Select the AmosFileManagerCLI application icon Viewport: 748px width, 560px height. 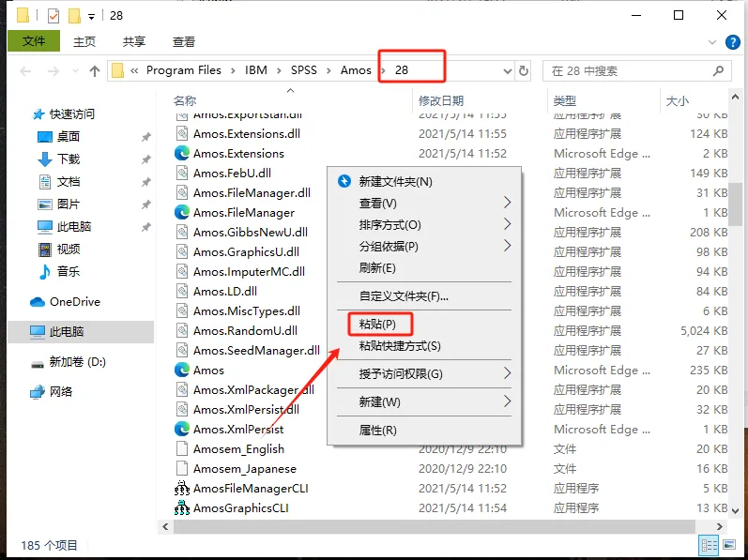point(182,488)
